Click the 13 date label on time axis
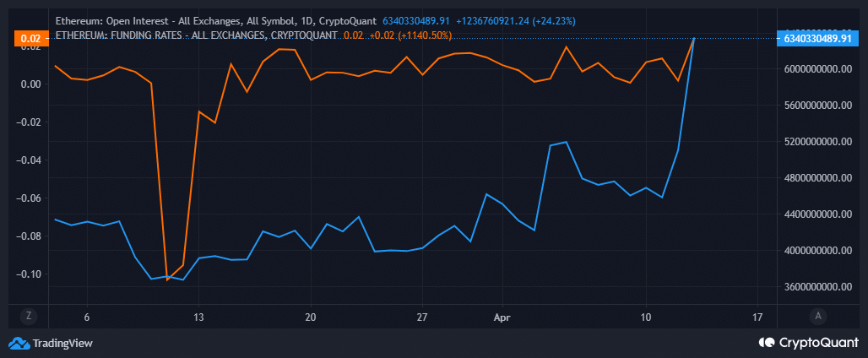This screenshot has height=358, width=868. (198, 317)
